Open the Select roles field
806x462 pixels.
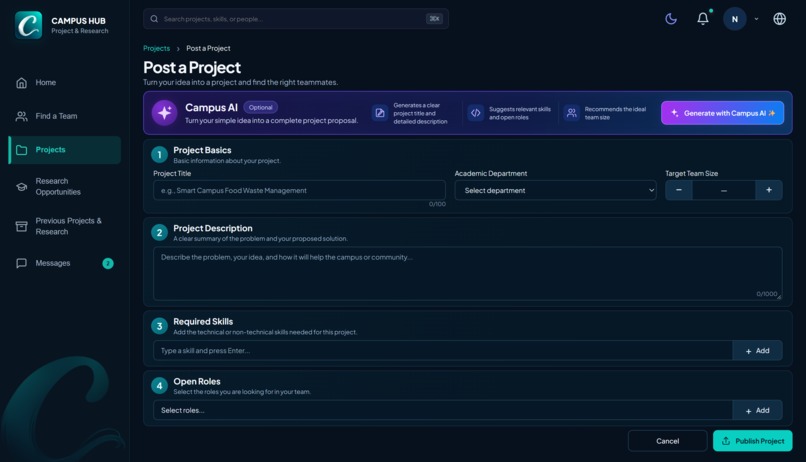[443, 410]
